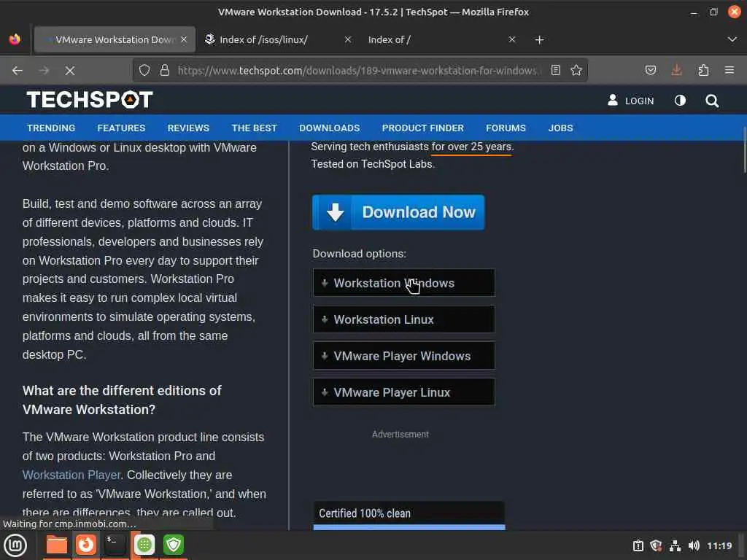Open a new tab with plus button
The image size is (747, 560).
539,40
